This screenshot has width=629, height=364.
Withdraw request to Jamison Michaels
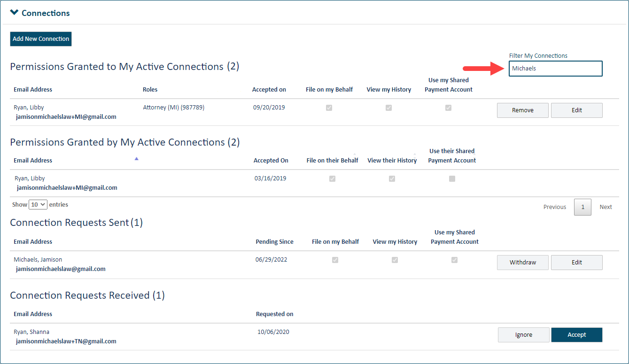coord(522,263)
